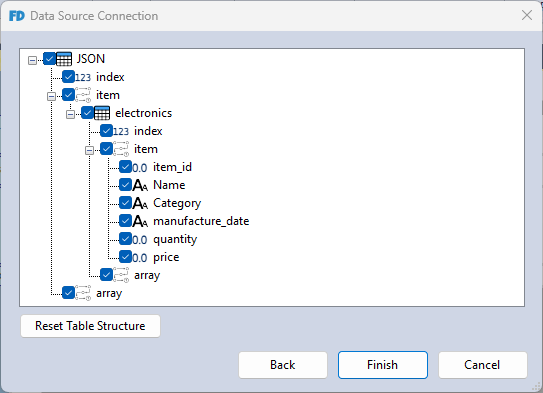The image size is (543, 393).
Task: Click the electronics table icon
Action: (102, 113)
